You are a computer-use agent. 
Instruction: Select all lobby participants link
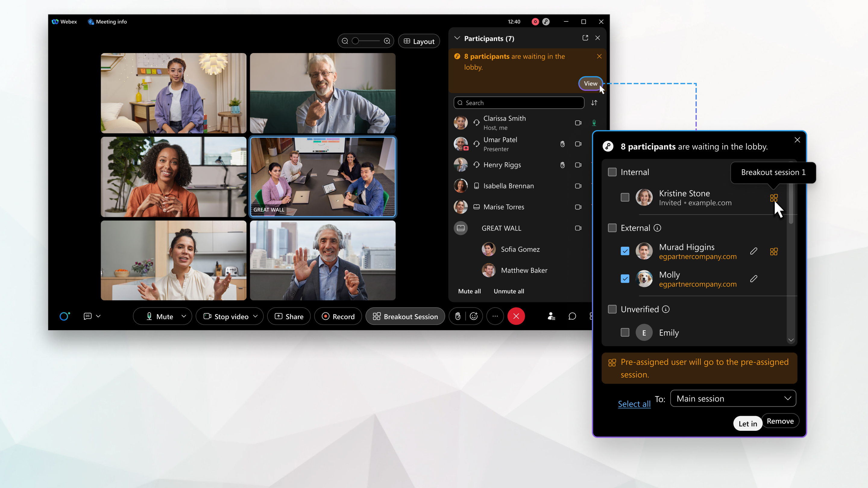click(x=634, y=404)
